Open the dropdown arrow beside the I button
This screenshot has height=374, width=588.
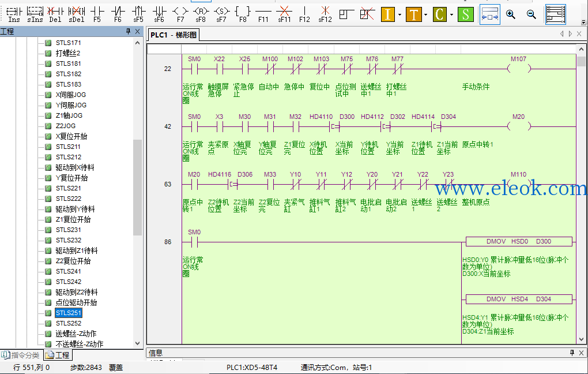(x=399, y=15)
